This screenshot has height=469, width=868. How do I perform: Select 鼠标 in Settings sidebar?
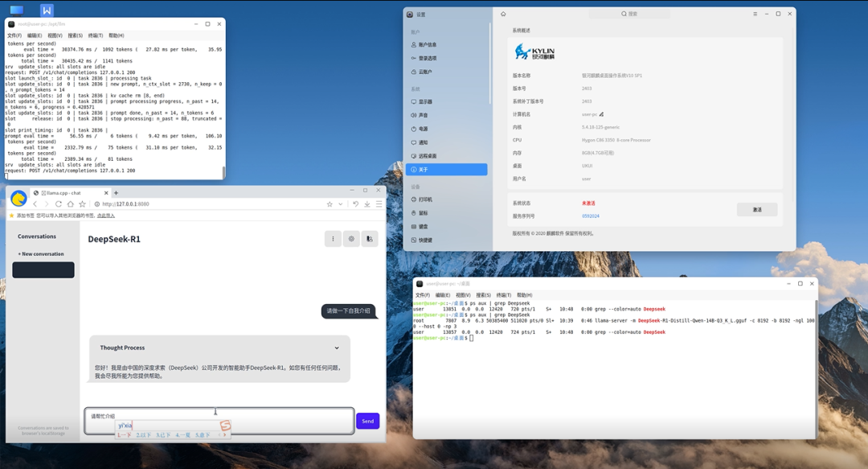[x=446, y=213]
